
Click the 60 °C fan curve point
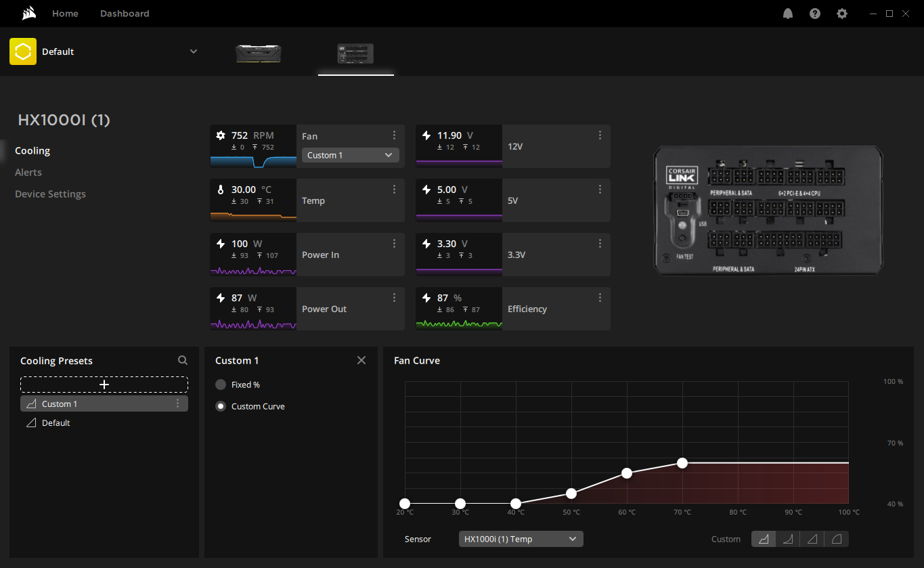[627, 473]
